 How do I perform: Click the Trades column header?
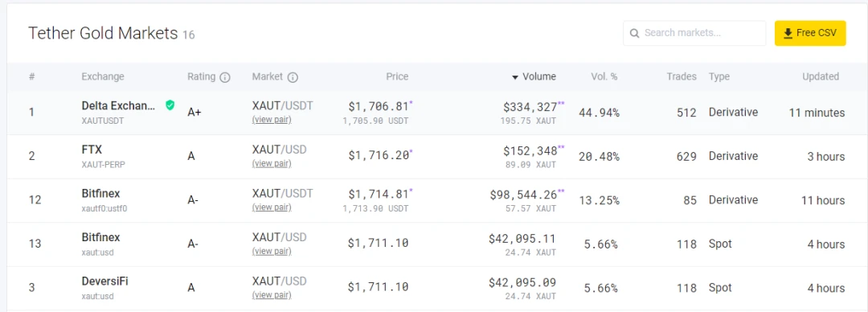click(x=682, y=77)
